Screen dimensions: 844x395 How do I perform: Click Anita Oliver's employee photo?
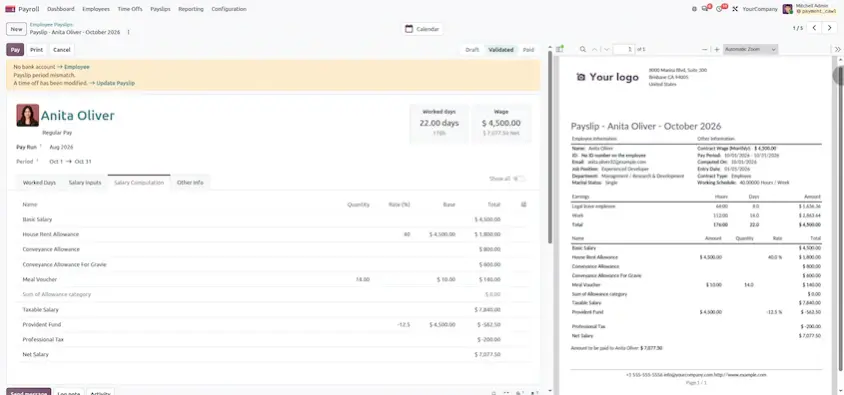[27, 115]
